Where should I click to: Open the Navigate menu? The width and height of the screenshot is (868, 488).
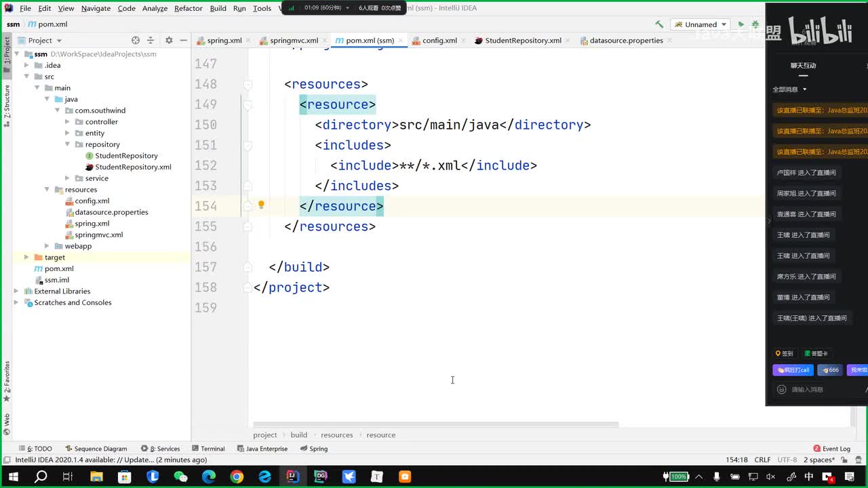tap(96, 8)
